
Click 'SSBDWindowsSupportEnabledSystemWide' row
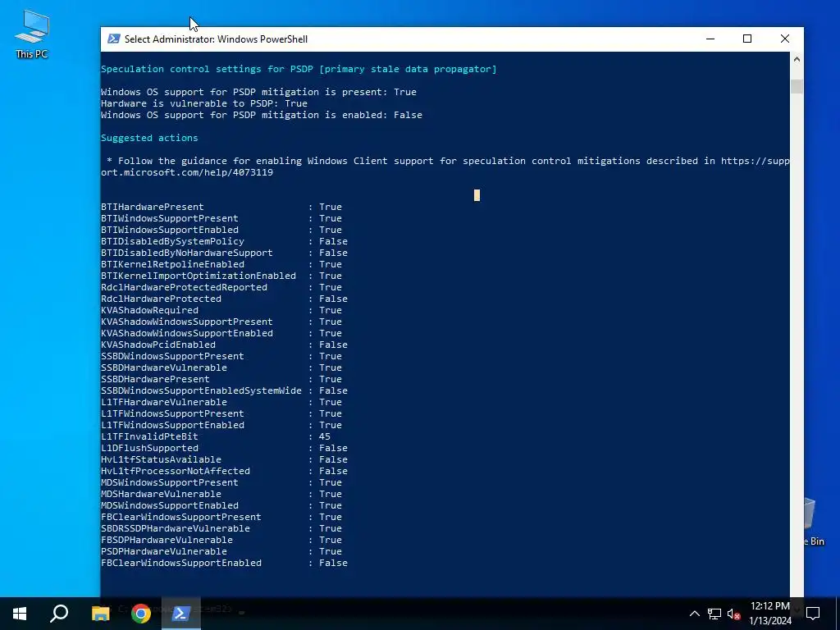pyautogui.click(x=224, y=391)
